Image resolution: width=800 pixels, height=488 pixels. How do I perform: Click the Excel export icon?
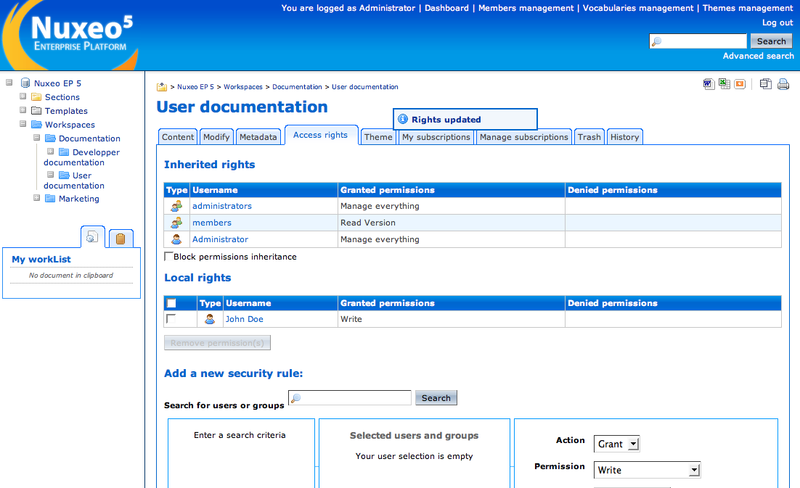pos(724,84)
